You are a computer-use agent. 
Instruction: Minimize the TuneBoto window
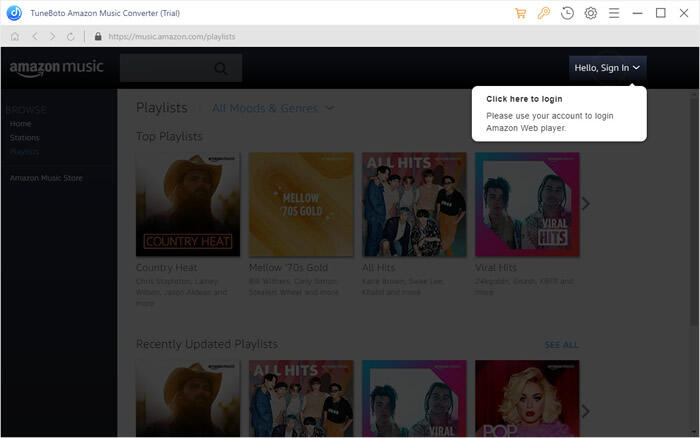coord(638,13)
